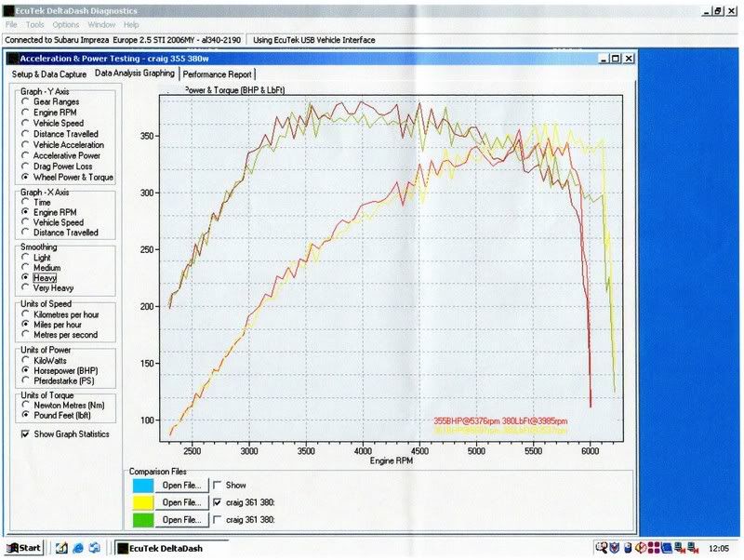Open the File menu
This screenshot has height=560, width=744.
click(11, 25)
